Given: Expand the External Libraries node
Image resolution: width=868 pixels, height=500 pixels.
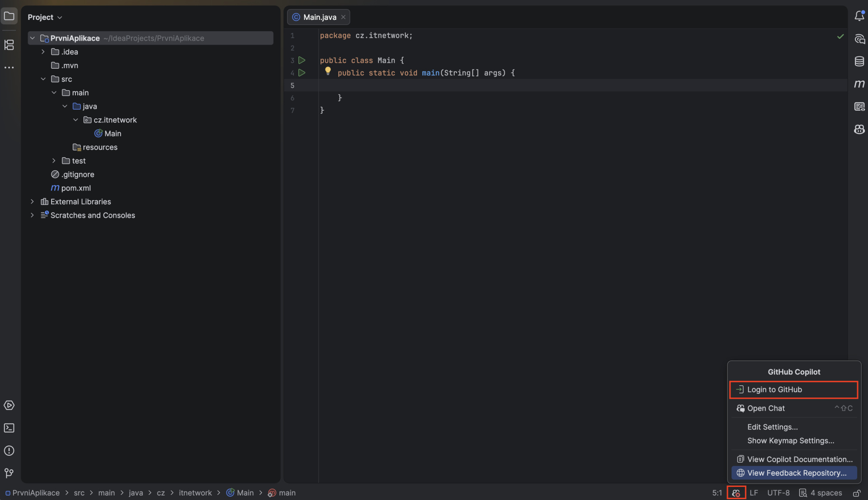Looking at the screenshot, I should 32,202.
